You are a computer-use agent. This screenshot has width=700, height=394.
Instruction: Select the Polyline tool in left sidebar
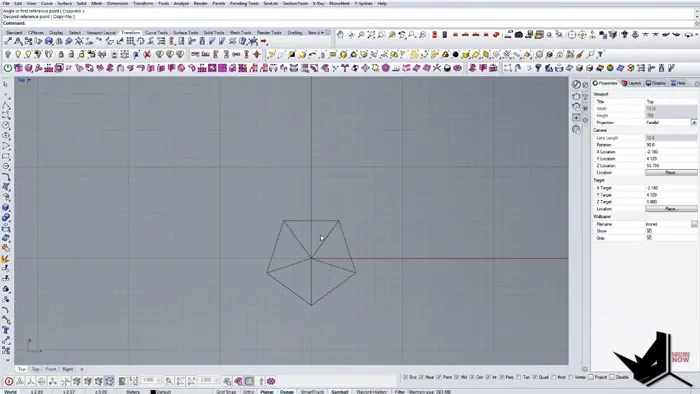pos(6,105)
